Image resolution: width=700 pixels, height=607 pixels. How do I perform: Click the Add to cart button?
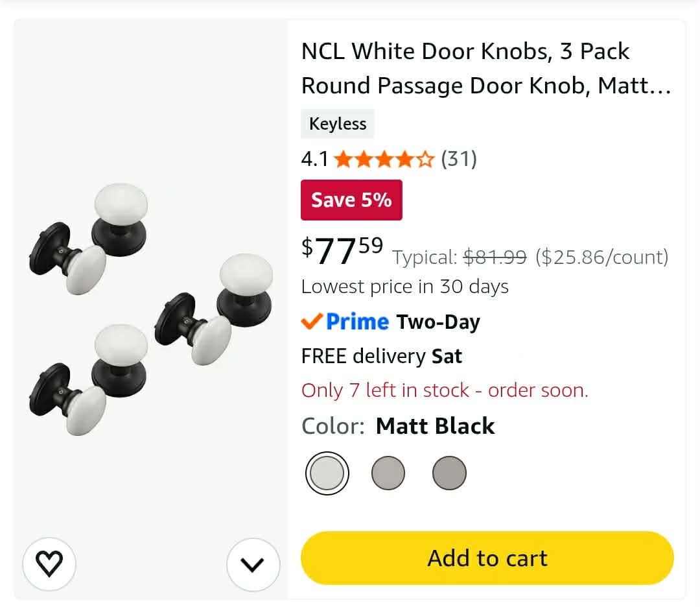[x=487, y=558]
